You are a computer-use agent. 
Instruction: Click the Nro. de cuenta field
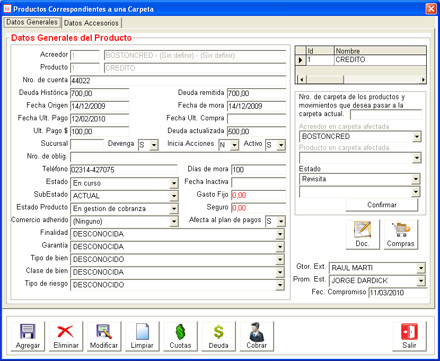tap(178, 81)
